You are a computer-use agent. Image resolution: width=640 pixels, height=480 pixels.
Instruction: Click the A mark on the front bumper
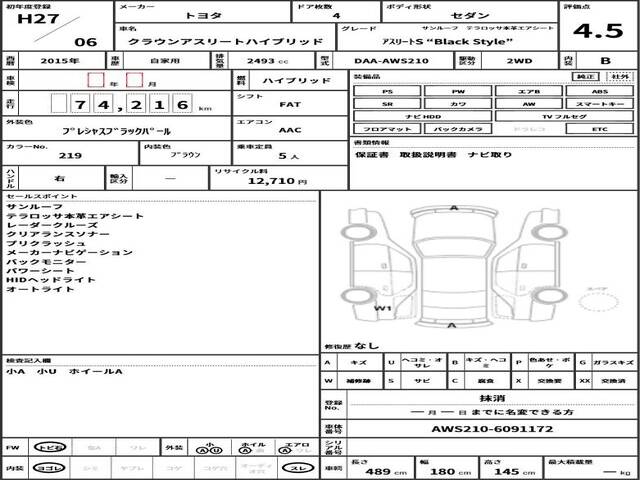coord(454,208)
